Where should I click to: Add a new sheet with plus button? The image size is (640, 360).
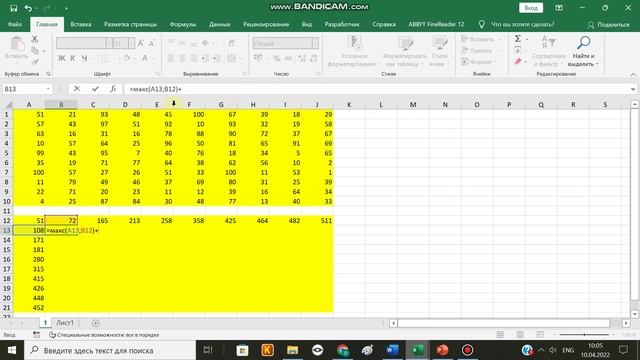coord(96,323)
